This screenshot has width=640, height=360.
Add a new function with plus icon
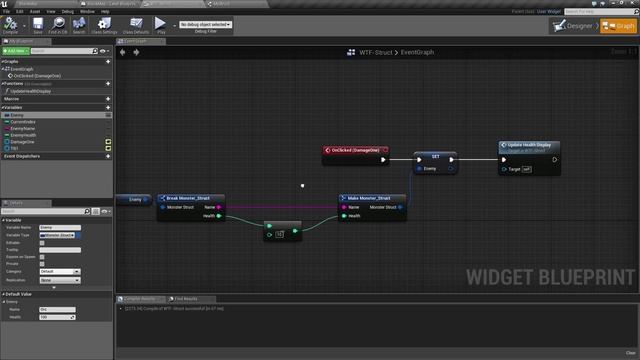(108, 84)
